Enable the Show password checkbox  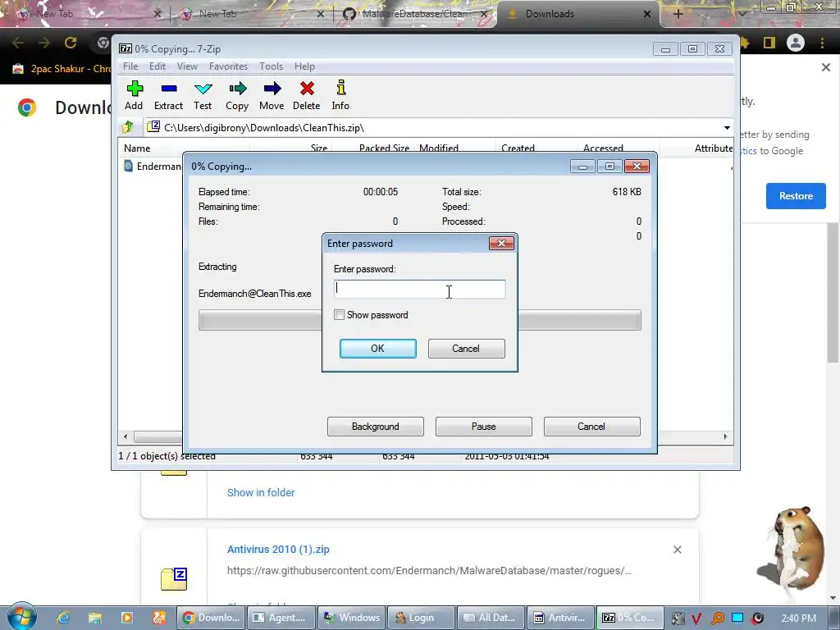point(339,315)
